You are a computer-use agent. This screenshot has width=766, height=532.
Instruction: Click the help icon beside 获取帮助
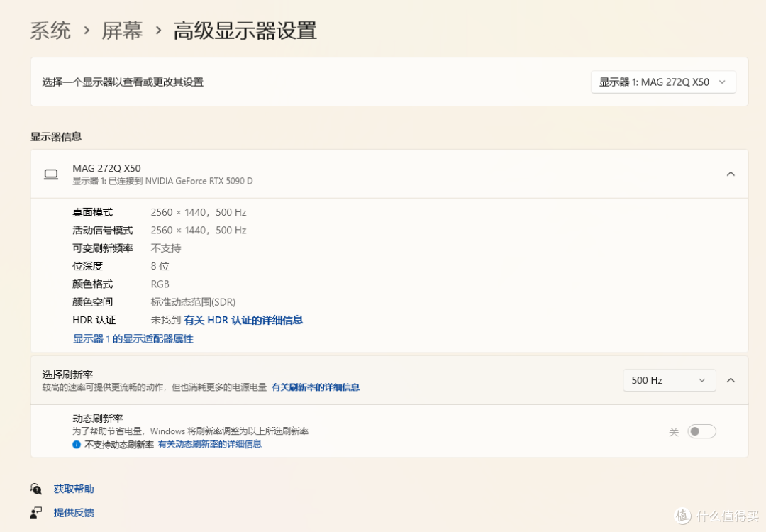[x=35, y=489]
